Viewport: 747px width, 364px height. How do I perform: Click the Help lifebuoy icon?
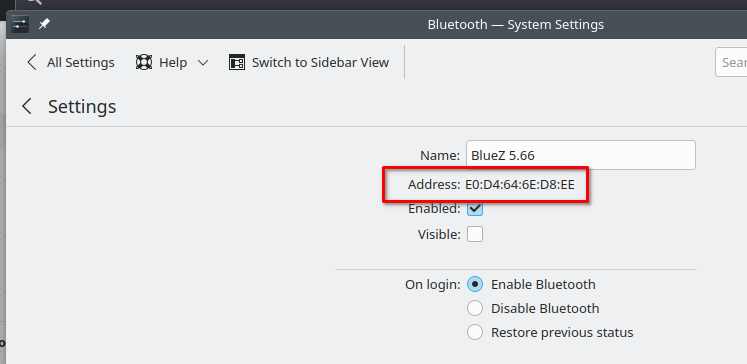[144, 62]
